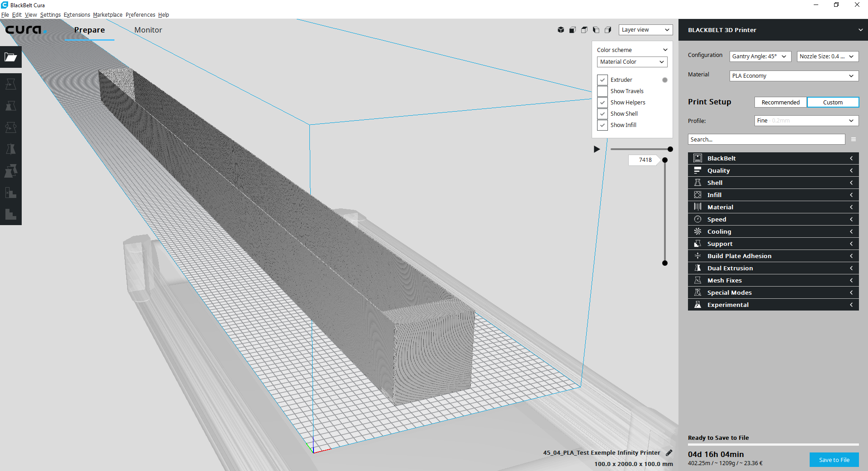This screenshot has width=868, height=471.
Task: Click job name '45_04_PLA_Test Exemple Infinity Printer'
Action: 602,452
